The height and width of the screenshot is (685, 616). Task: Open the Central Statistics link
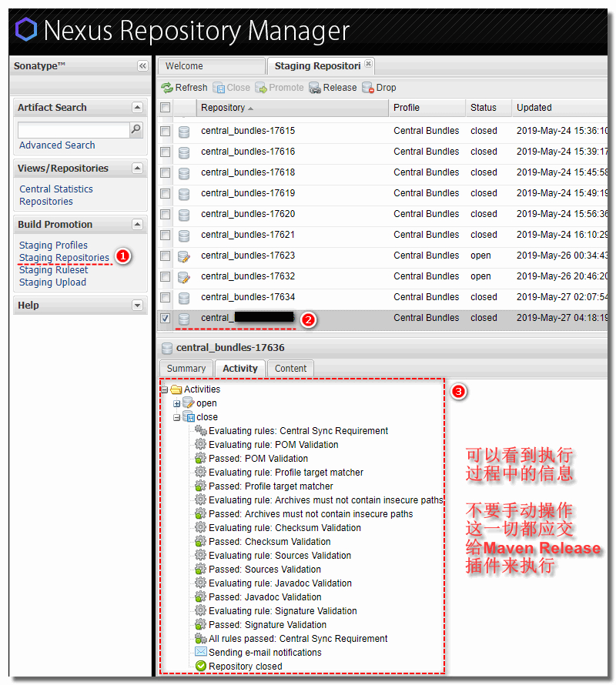[x=56, y=189]
